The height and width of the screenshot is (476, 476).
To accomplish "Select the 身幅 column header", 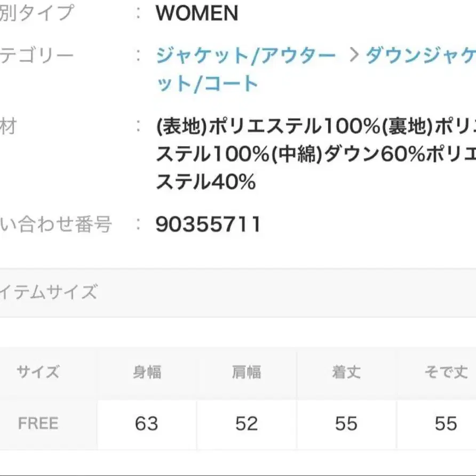I will (x=147, y=372).
